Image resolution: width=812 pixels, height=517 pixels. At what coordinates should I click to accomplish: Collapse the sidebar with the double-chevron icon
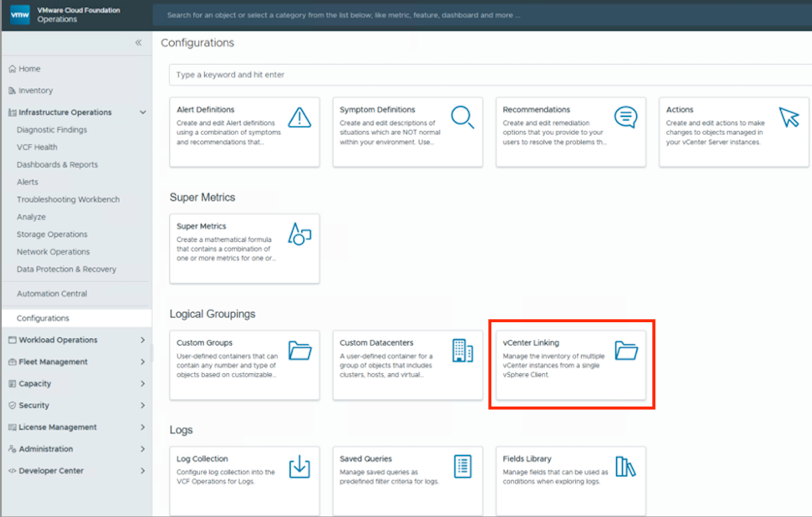(138, 43)
